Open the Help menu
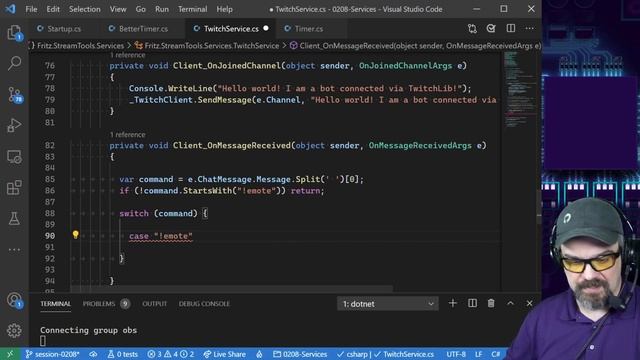This screenshot has width=640, height=360. click(224, 9)
